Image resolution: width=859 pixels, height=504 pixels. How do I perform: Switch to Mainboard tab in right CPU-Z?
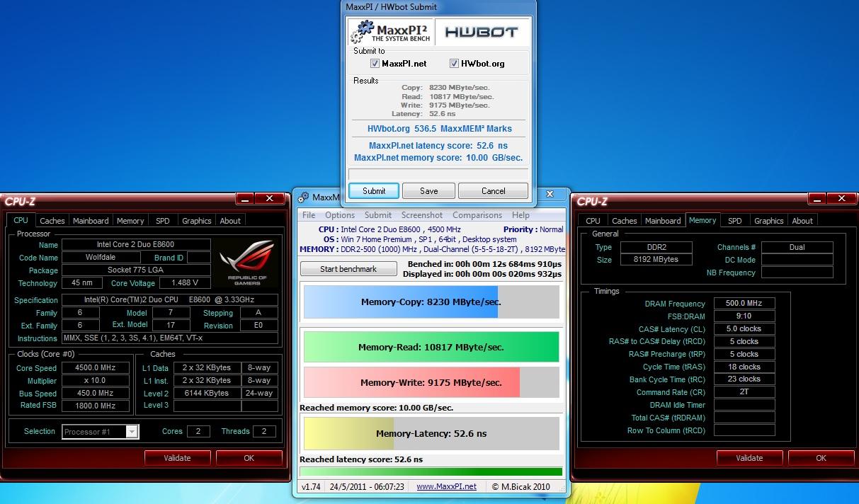point(663,221)
